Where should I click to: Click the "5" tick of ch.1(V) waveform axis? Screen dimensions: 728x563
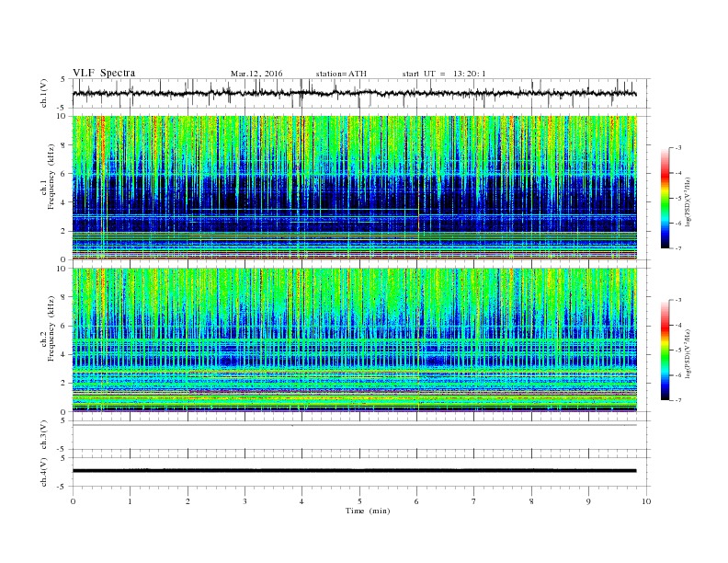(x=63, y=79)
